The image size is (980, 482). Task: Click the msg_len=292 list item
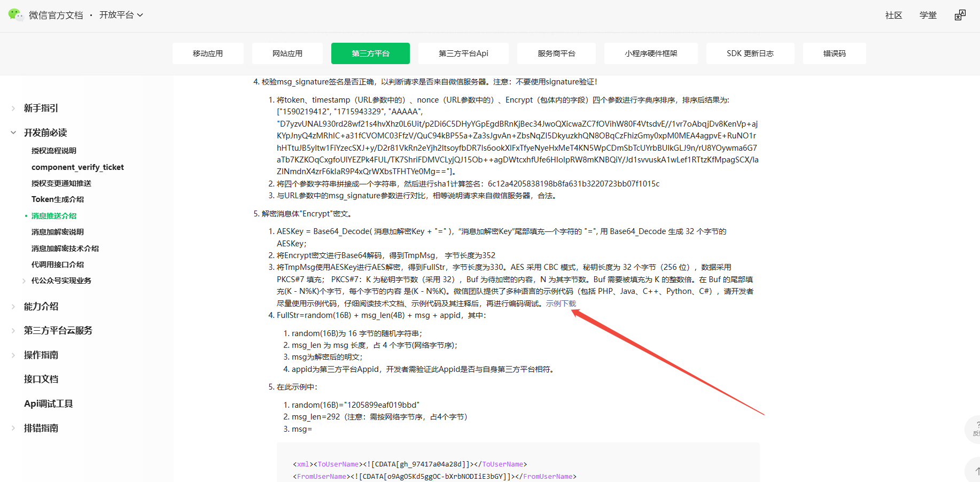(379, 417)
